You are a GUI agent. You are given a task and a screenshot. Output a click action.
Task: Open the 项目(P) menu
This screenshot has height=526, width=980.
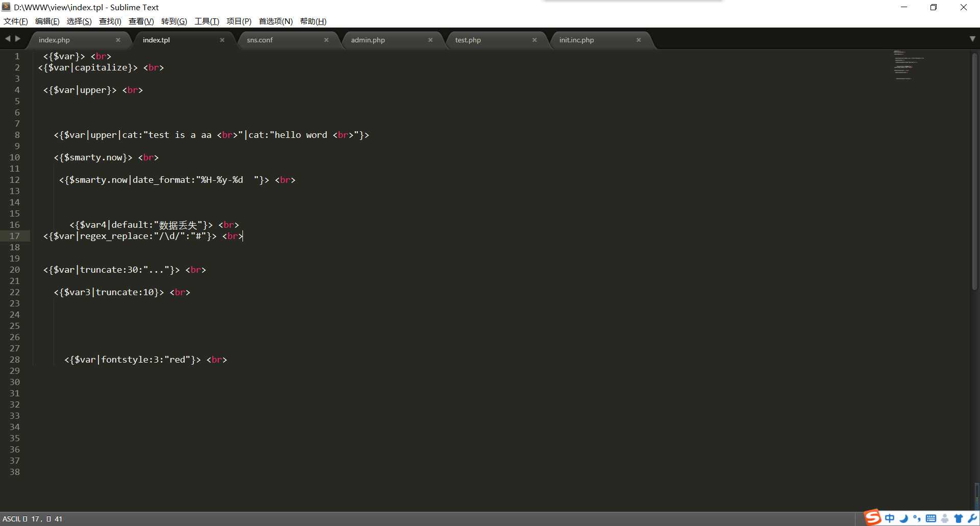[x=239, y=21]
